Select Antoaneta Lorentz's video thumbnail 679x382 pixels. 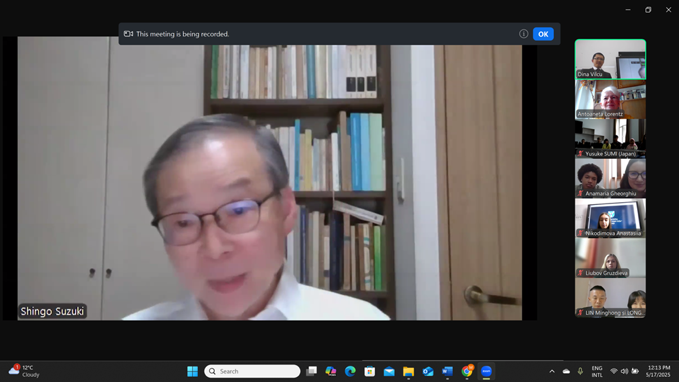[x=610, y=99]
